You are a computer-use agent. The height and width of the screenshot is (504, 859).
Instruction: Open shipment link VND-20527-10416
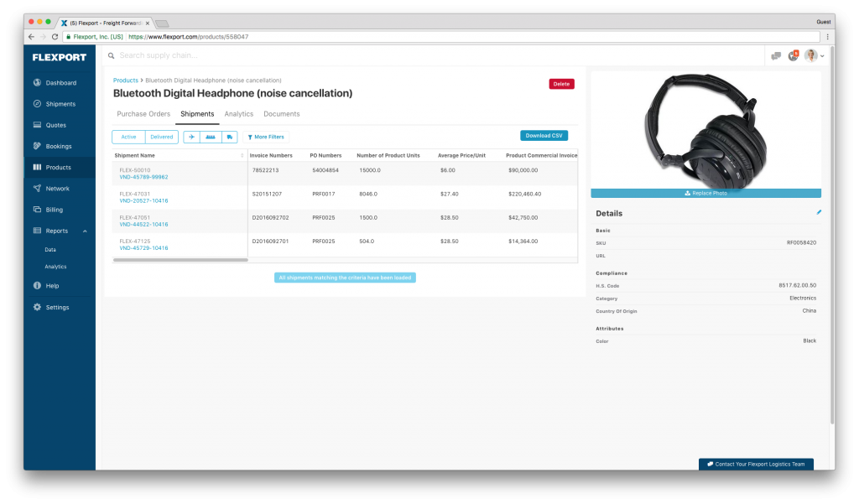pyautogui.click(x=143, y=201)
